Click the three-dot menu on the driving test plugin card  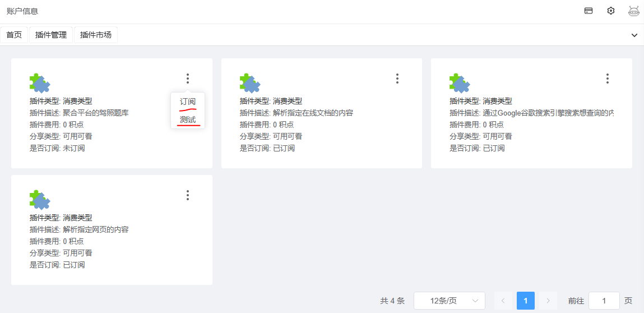(188, 79)
